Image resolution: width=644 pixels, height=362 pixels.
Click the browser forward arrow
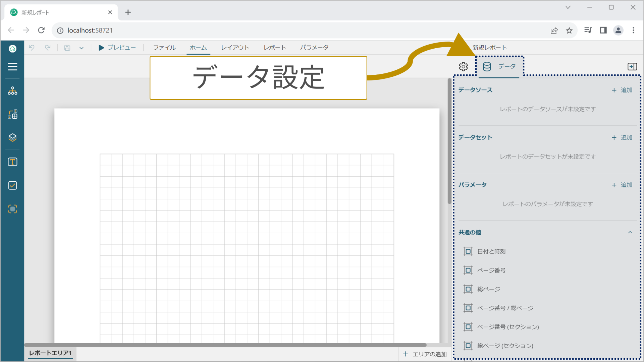click(x=26, y=31)
